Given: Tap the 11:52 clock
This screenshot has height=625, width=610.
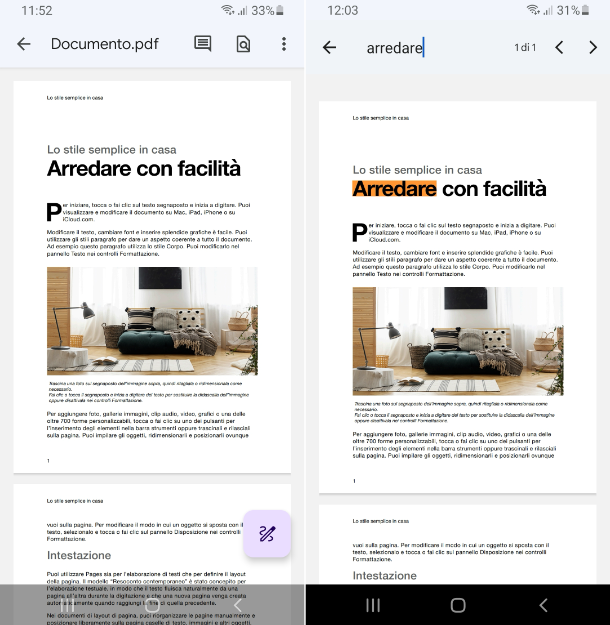Looking at the screenshot, I should (x=37, y=10).
